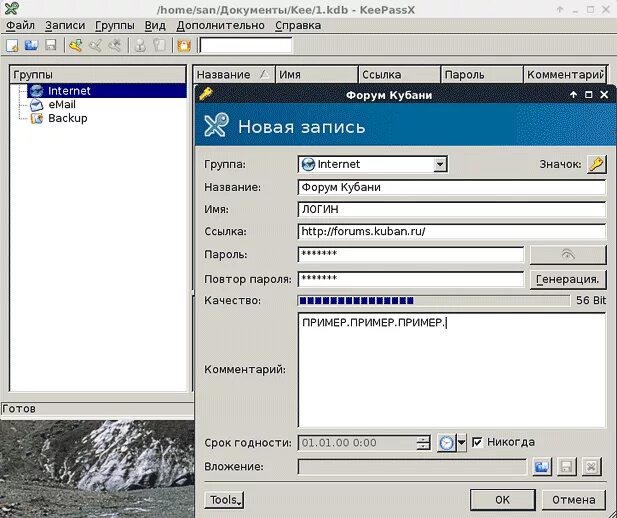Click inside the Комментарий text area
This screenshot has height=518, width=617.
point(452,370)
